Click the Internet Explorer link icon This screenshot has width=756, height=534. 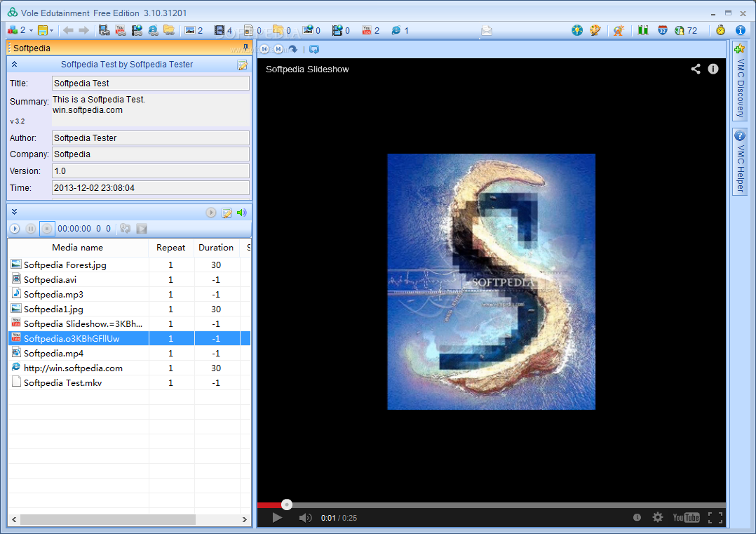click(x=154, y=30)
